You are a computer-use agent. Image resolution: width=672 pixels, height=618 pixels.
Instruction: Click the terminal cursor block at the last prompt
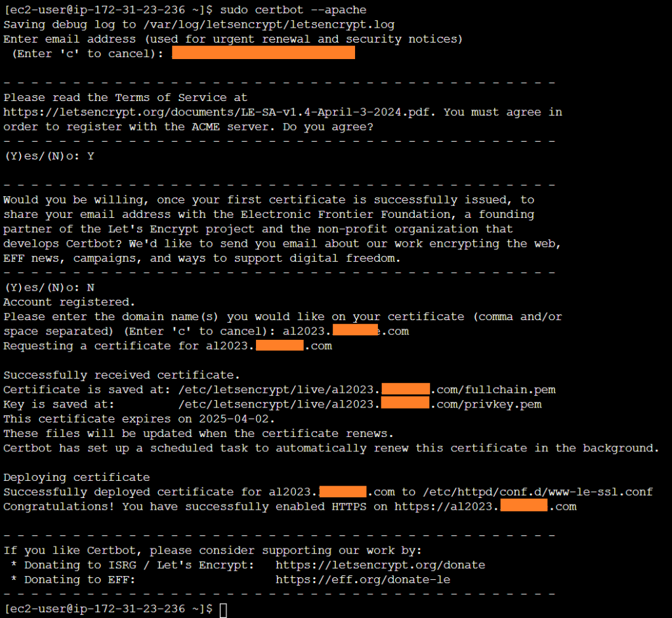tap(223, 610)
